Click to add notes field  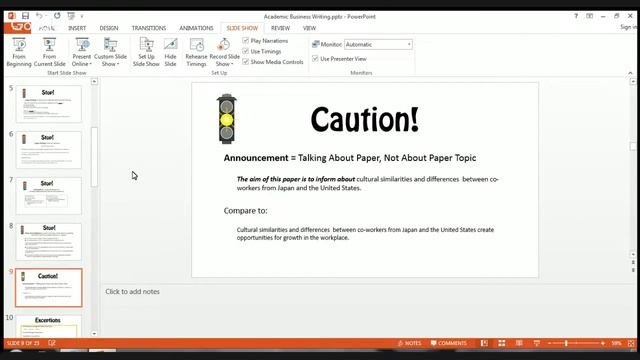132,291
